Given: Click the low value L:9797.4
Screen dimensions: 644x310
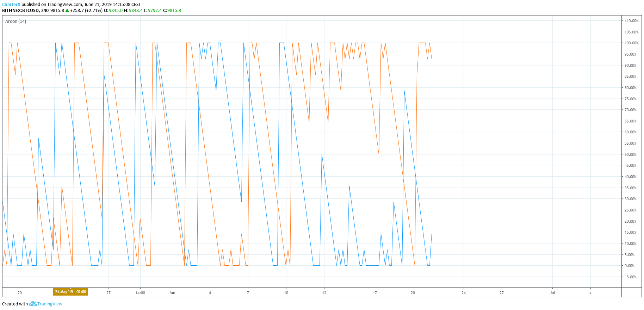Looking at the screenshot, I should pyautogui.click(x=153, y=11).
